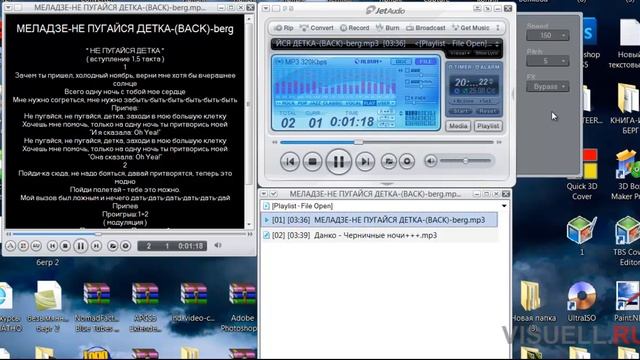The width and height of the screenshot is (640, 360).
Task: Skip to next track in JetAudio main player
Action: [x=365, y=162]
